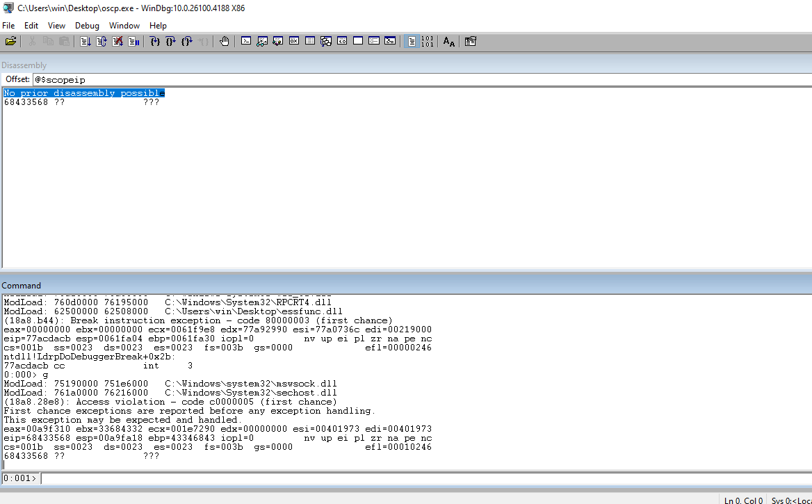This screenshot has width=812, height=504.
Task: Click the Break execution icon
Action: pyautogui.click(x=133, y=42)
